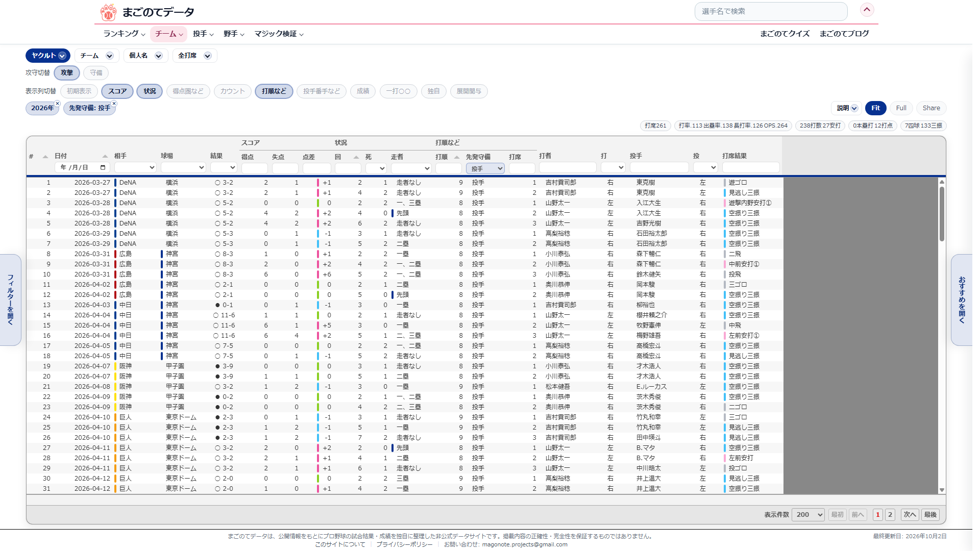Open まごのてブログ link
Image resolution: width=980 pixels, height=551 pixels.
click(844, 34)
